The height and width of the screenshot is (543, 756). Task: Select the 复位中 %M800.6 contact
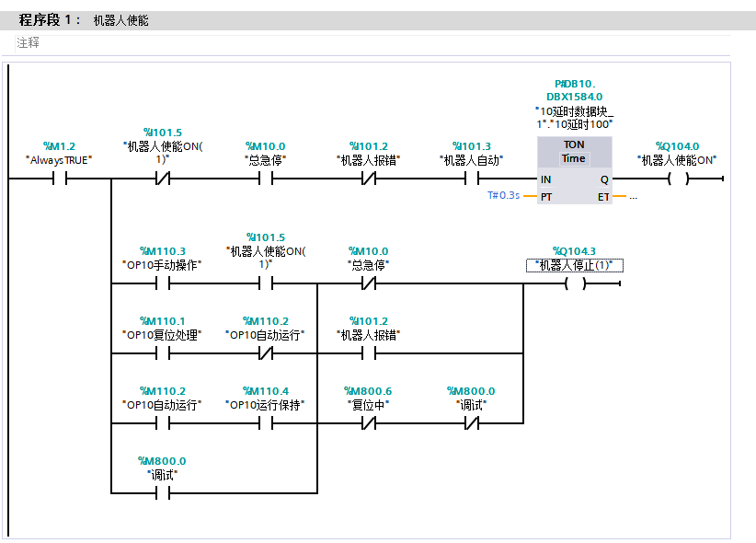pyautogui.click(x=369, y=423)
